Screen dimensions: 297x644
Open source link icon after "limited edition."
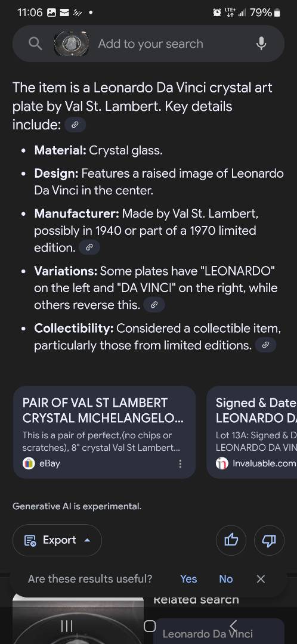[x=89, y=247]
